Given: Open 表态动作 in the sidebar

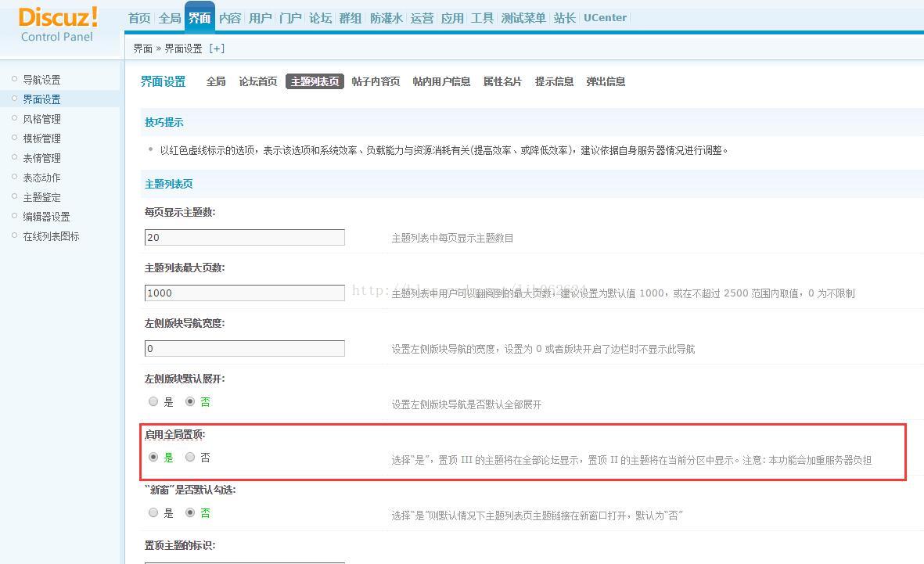Looking at the screenshot, I should point(41,178).
